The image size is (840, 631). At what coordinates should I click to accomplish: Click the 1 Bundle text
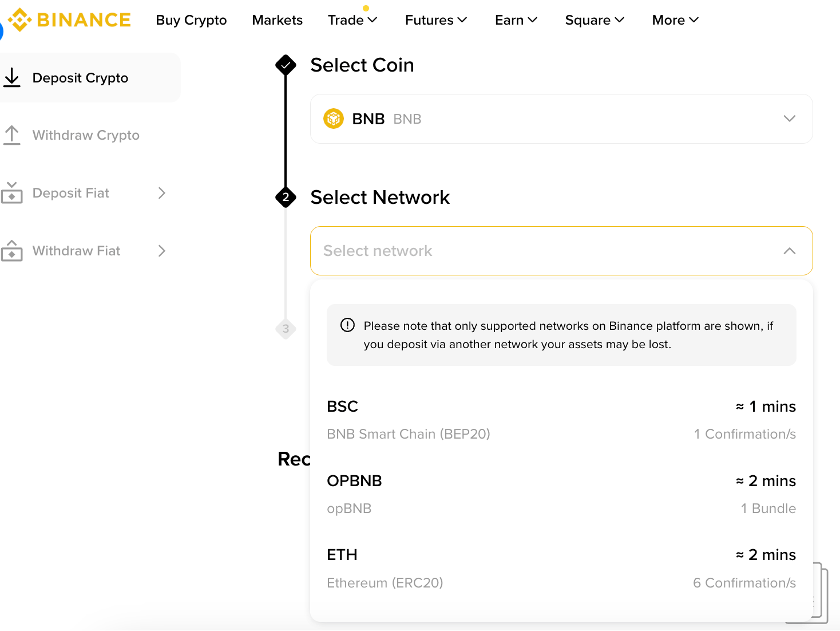coord(768,508)
